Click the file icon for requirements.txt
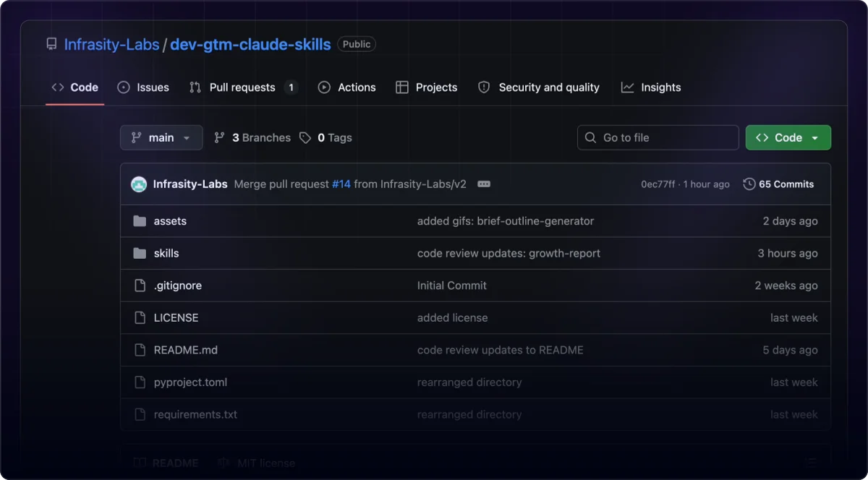The height and width of the screenshot is (480, 868). (140, 414)
